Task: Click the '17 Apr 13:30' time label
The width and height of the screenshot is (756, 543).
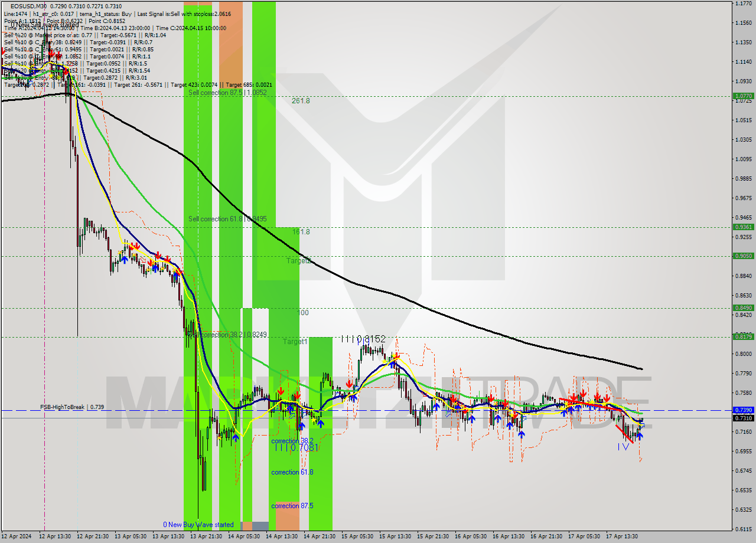Action: (622, 537)
